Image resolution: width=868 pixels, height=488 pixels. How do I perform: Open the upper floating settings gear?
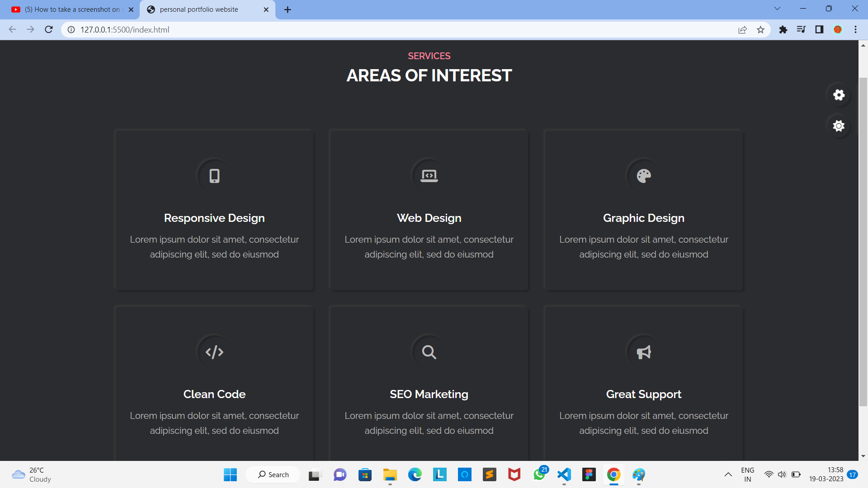(x=839, y=95)
